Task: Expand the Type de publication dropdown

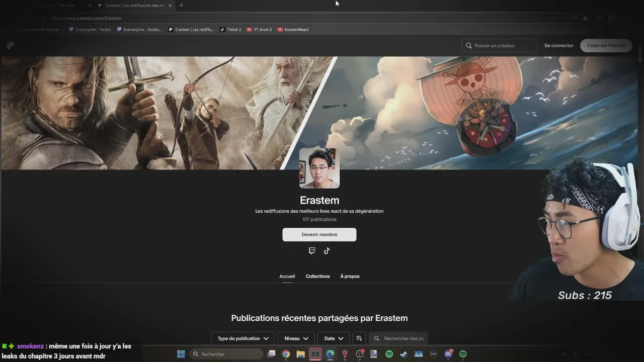Action: click(243, 338)
